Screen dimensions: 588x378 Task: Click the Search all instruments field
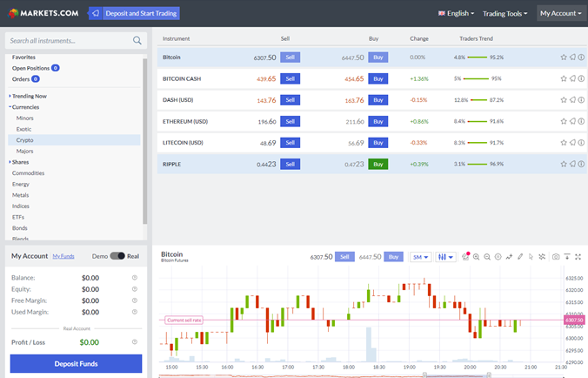coord(68,41)
